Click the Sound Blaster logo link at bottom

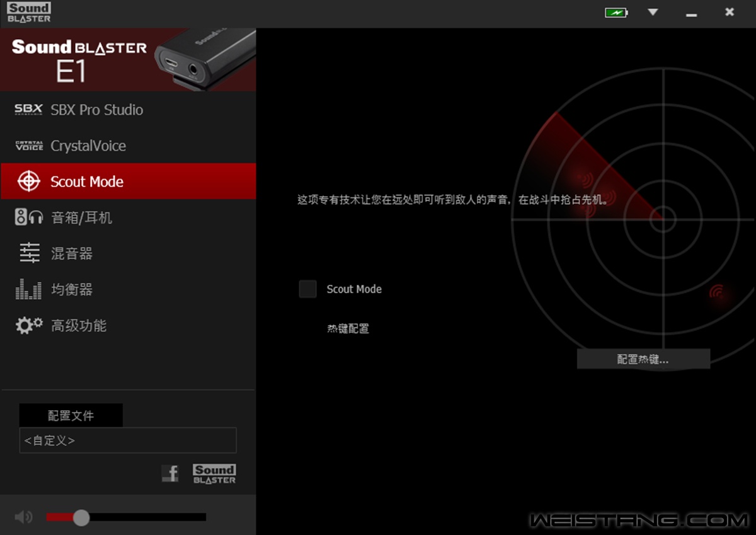214,474
